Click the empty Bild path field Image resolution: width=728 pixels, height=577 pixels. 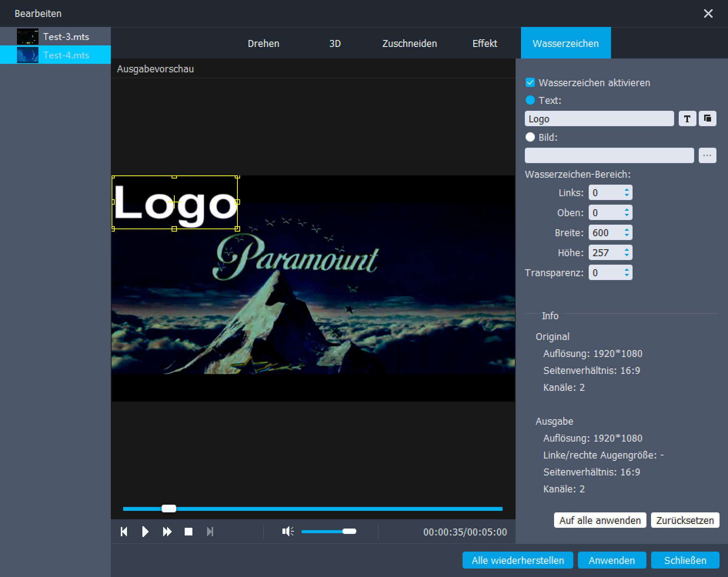(609, 155)
